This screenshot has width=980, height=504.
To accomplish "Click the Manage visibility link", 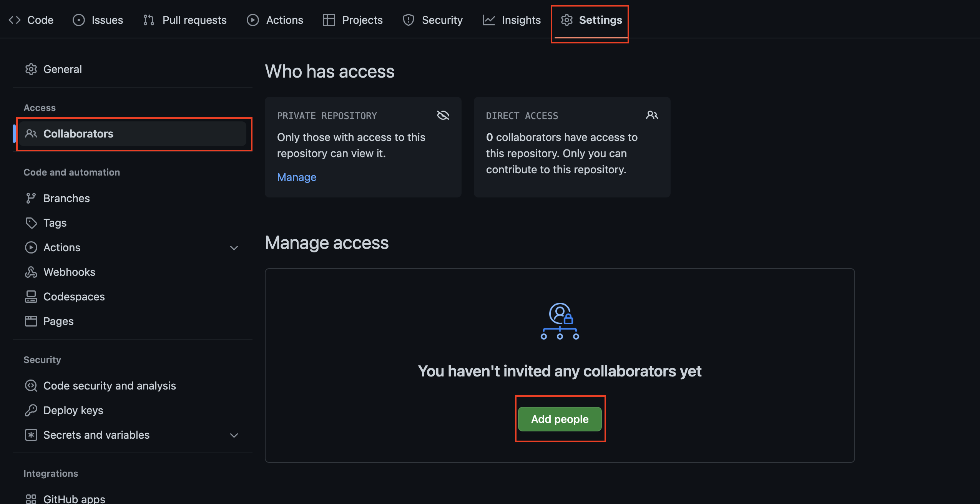I will pos(296,177).
